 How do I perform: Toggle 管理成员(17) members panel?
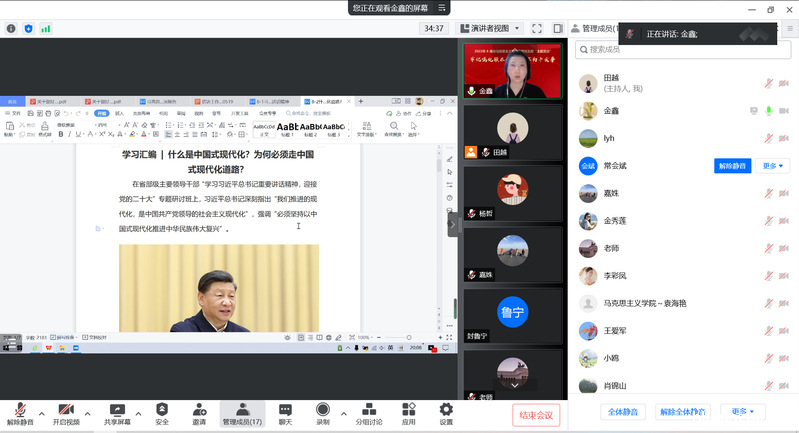[242, 410]
